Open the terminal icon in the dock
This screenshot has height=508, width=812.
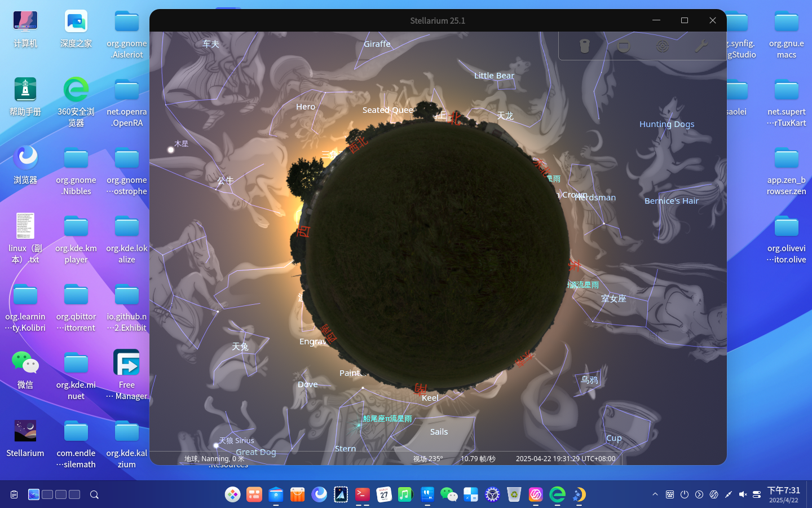(x=363, y=494)
